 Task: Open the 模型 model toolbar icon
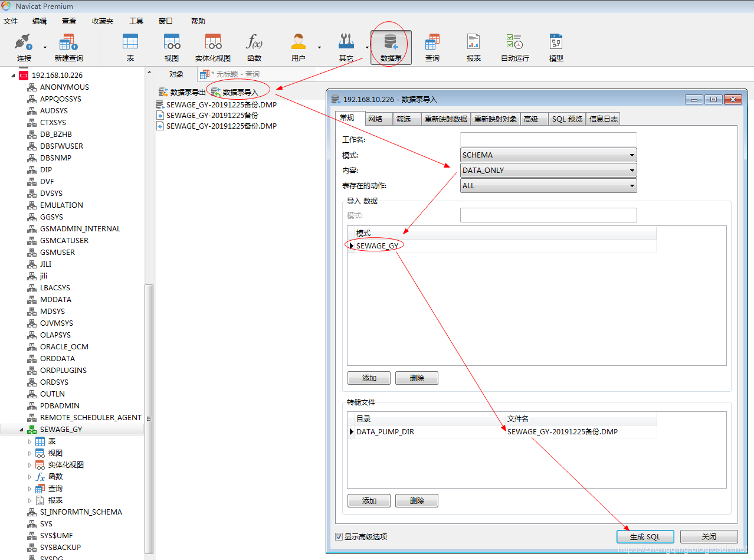(556, 47)
